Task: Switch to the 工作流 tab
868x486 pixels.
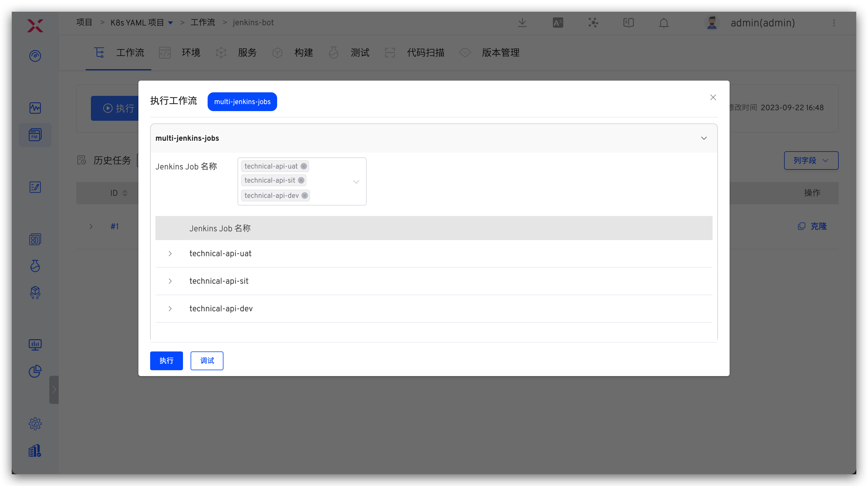Action: [x=118, y=52]
